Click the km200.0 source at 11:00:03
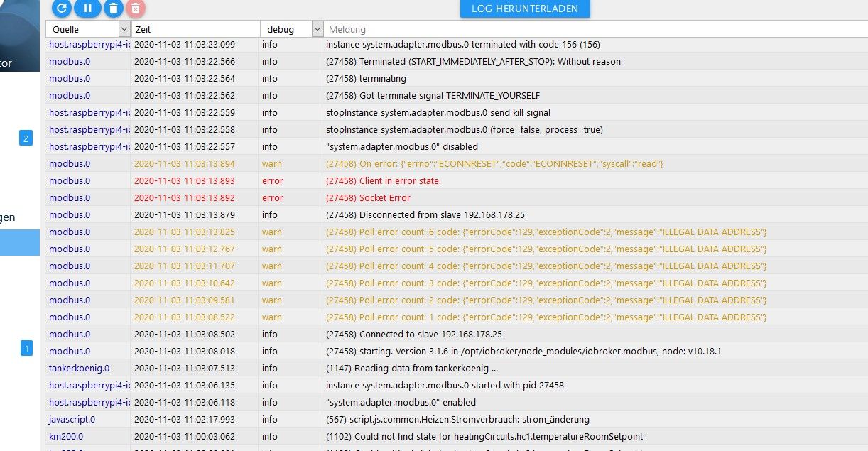868x451 pixels. click(x=65, y=436)
